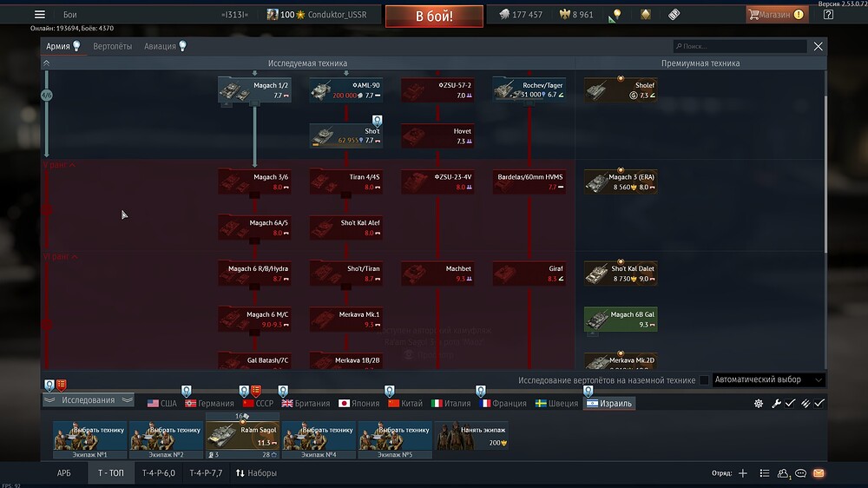
Task: Open the Автоматический выбор dropdown
Action: 768,380
